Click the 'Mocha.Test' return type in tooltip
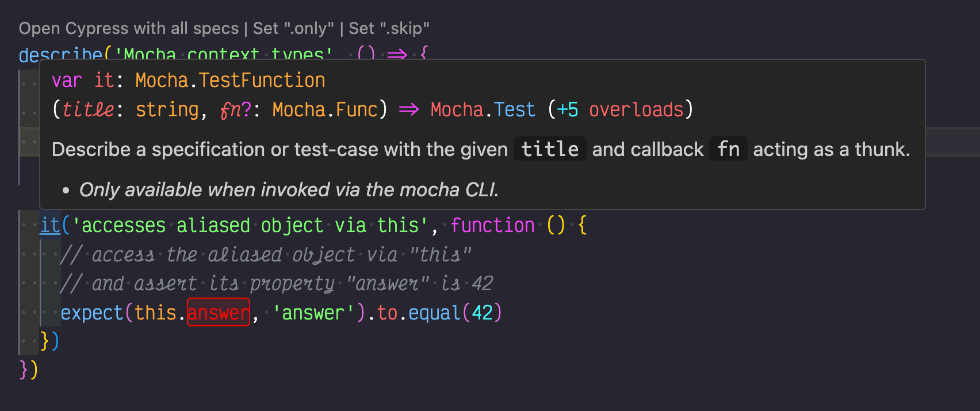Viewport: 980px width, 411px height. pos(482,109)
